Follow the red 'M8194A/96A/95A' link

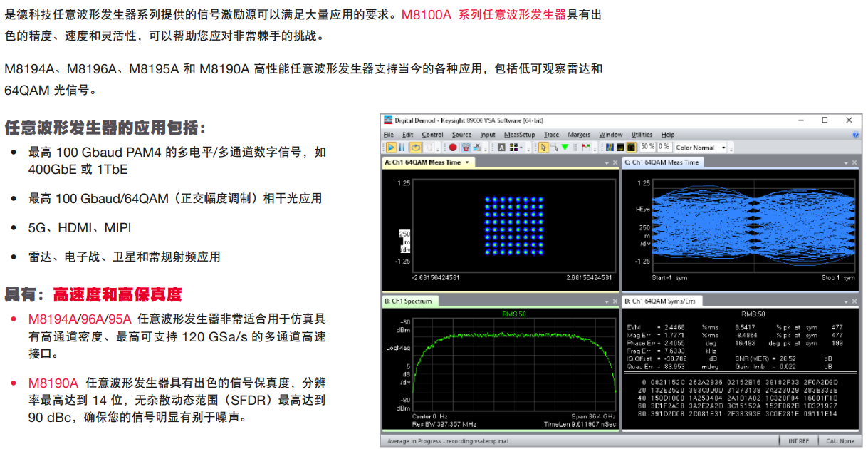point(80,319)
